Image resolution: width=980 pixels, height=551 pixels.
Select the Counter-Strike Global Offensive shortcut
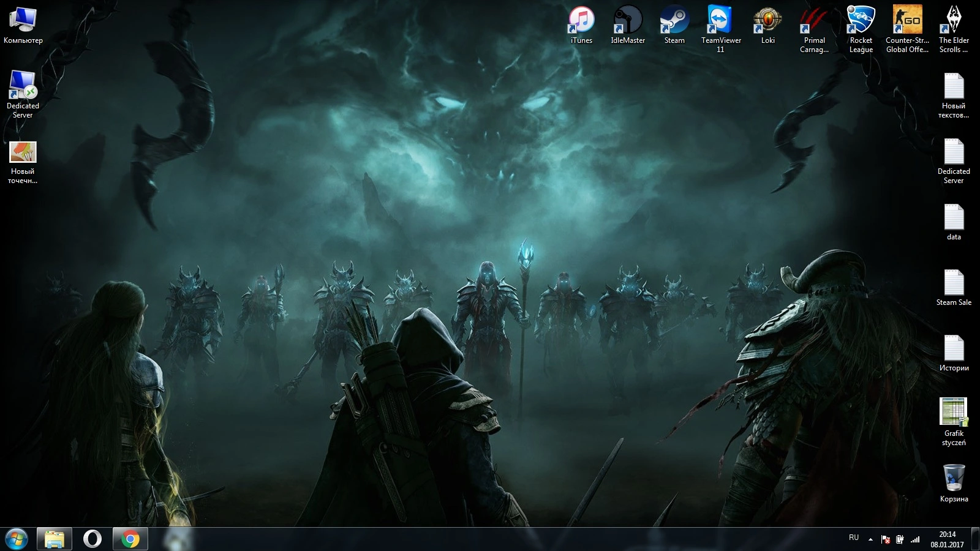click(x=907, y=29)
